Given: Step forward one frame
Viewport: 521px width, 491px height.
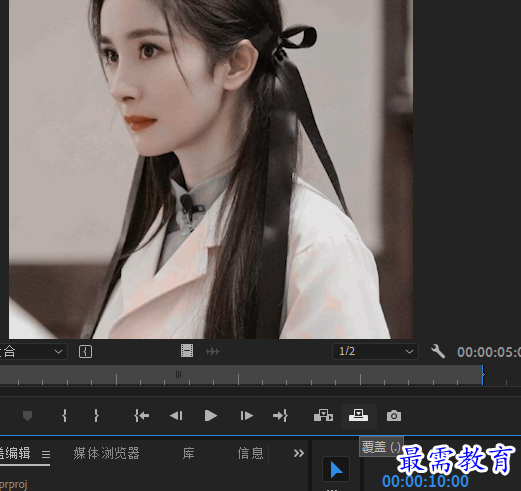Looking at the screenshot, I should (246, 416).
